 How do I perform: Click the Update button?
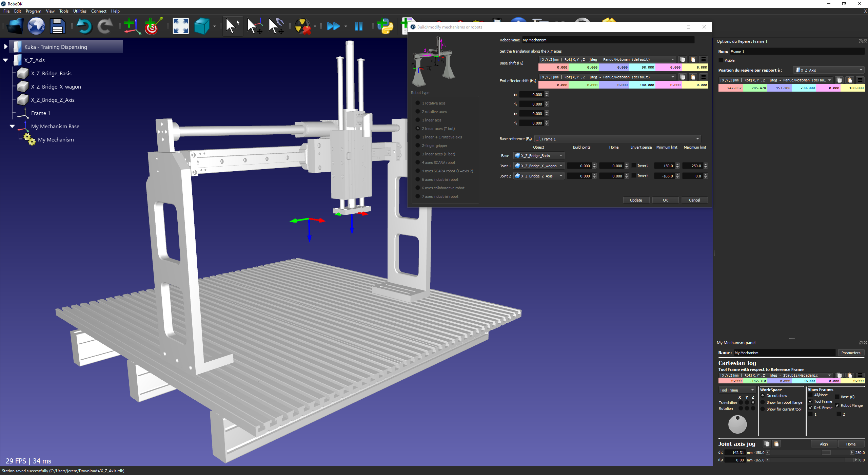click(636, 200)
